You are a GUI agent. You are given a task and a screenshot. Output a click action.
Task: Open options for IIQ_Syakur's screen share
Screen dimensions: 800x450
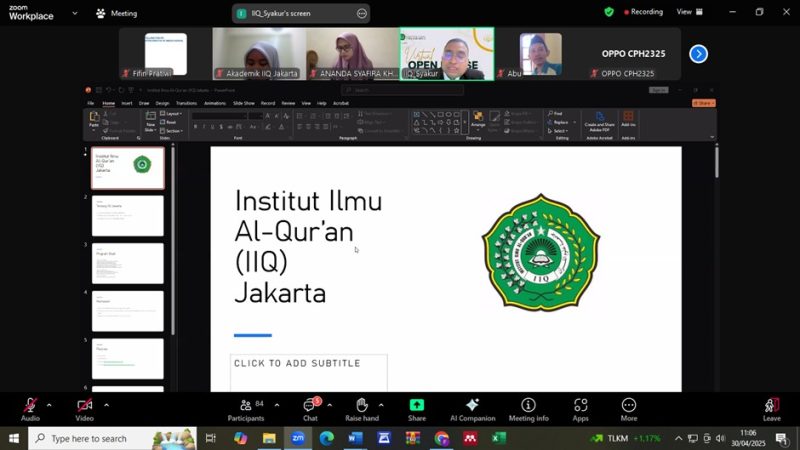[362, 13]
